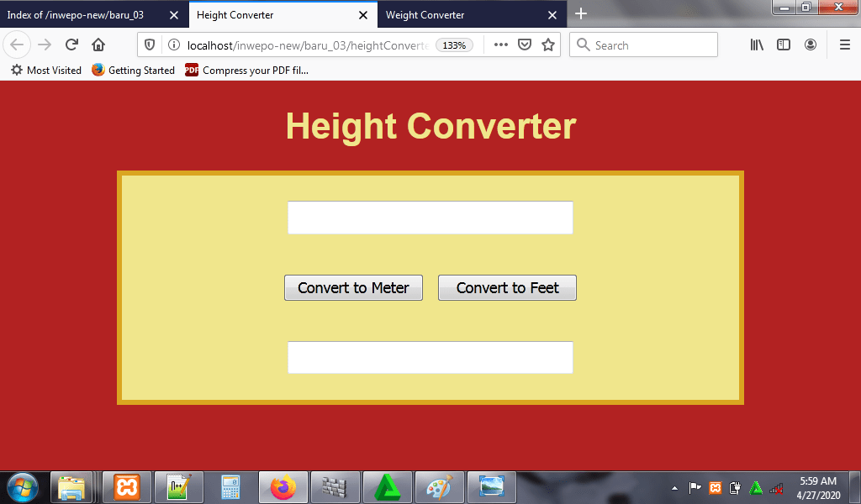The width and height of the screenshot is (861, 504).
Task: Click the browser Forward arrow button
Action: (x=45, y=45)
